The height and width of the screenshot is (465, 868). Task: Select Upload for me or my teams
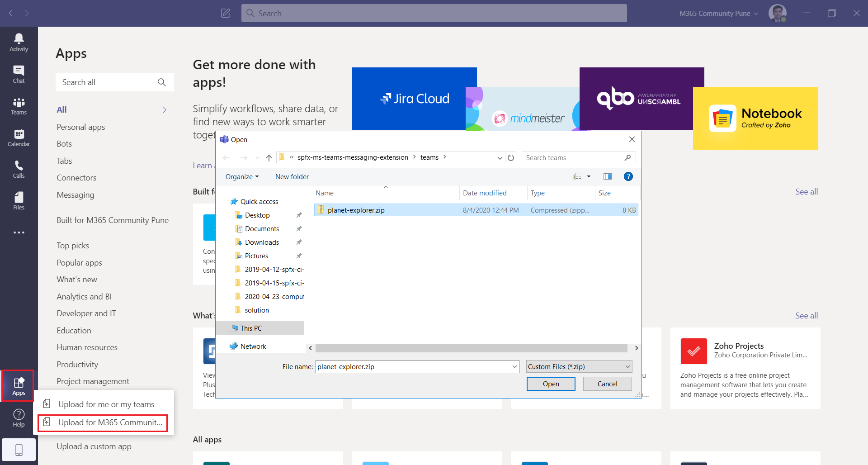point(106,404)
